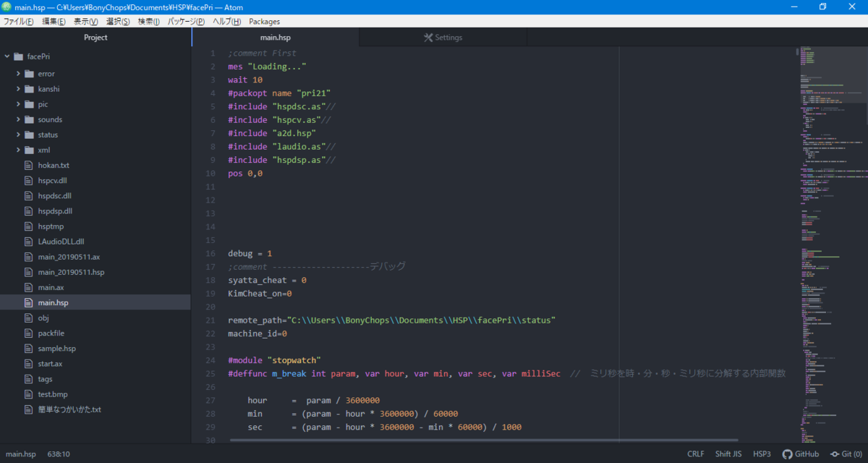Place cursor on line 'debug = 1'
The width and height of the screenshot is (868, 463).
[x=250, y=254]
